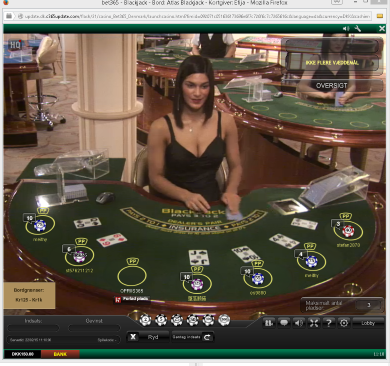Image resolution: width=390 pixels, height=366 pixels.
Task: Open the OVERSIGT overview button
Action: [x=332, y=86]
